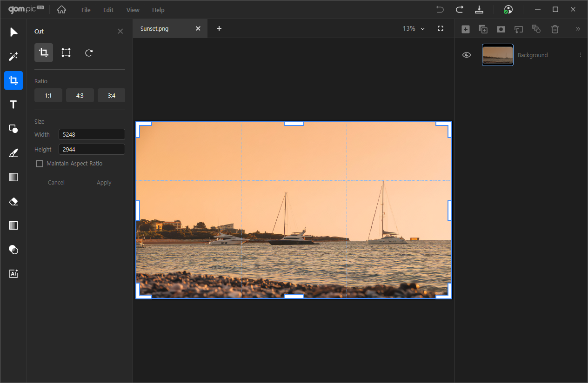Screen dimensions: 588x383
Task: Hide the Background layer with eye icon
Action: coord(467,55)
